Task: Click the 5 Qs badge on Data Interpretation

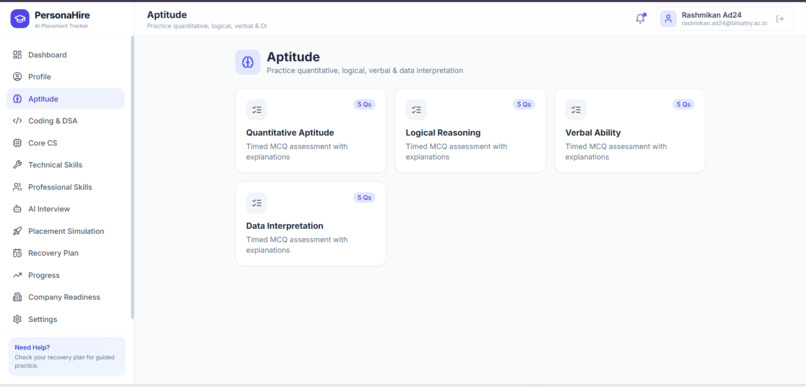Action: click(364, 197)
